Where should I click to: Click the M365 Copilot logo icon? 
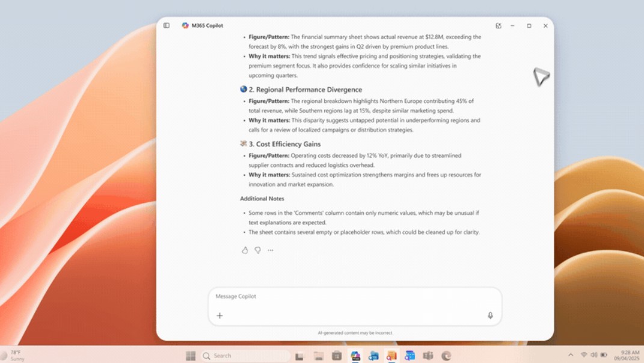pyautogui.click(x=185, y=26)
